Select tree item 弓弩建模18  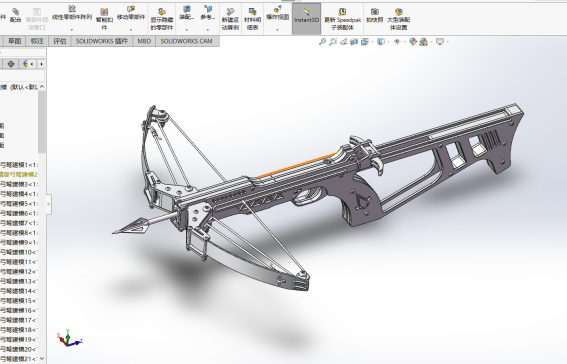[x=19, y=330]
